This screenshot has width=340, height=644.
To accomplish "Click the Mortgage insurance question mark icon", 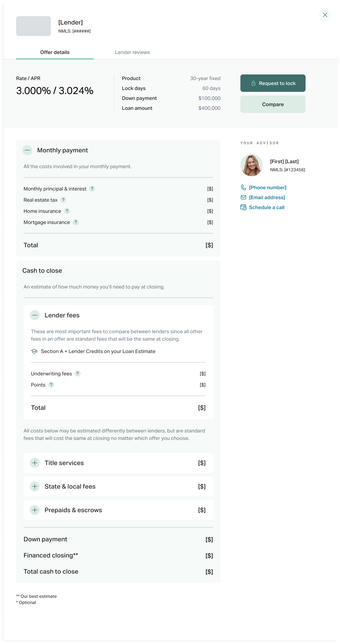I will [x=76, y=222].
